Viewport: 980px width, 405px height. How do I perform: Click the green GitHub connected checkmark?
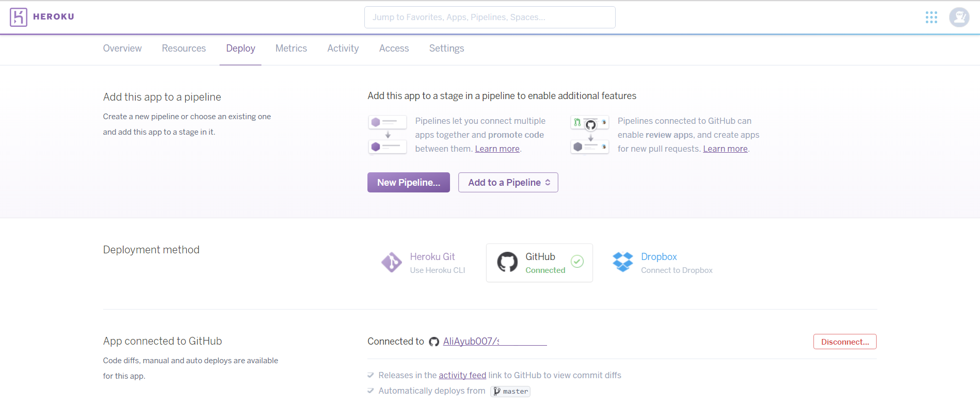(x=577, y=262)
